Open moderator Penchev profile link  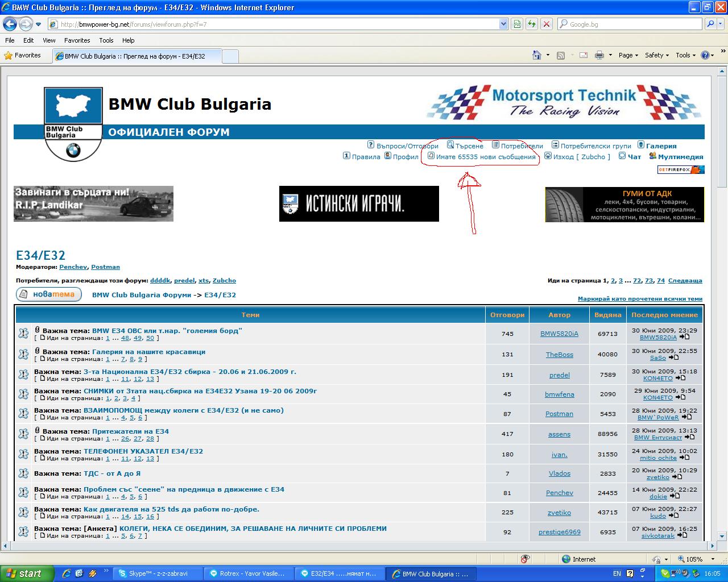point(73,267)
